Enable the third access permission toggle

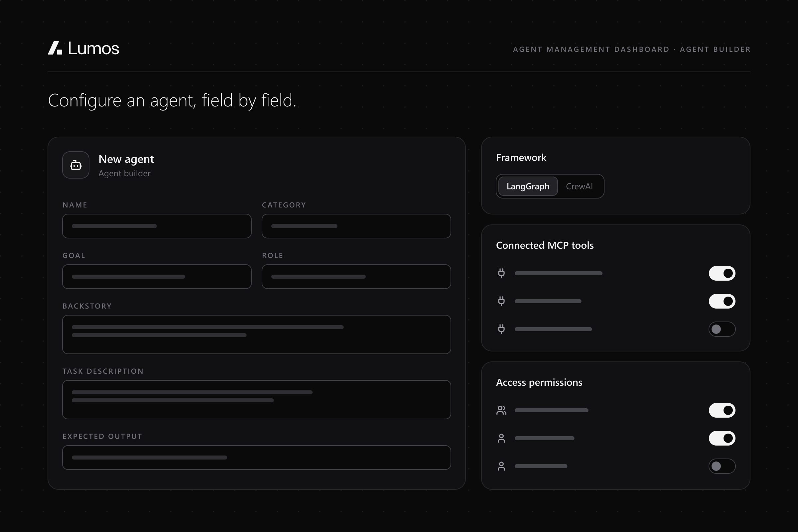tap(722, 466)
